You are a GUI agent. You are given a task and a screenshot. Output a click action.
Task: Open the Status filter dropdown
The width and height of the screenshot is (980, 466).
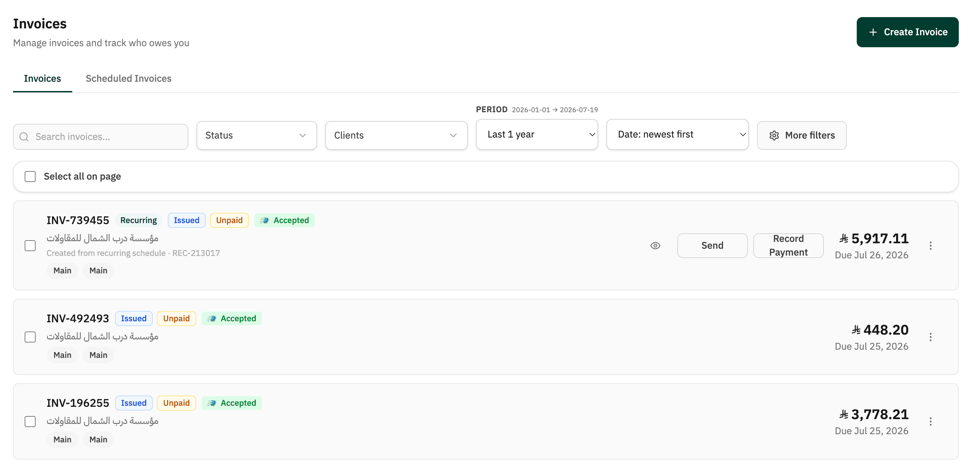[256, 135]
